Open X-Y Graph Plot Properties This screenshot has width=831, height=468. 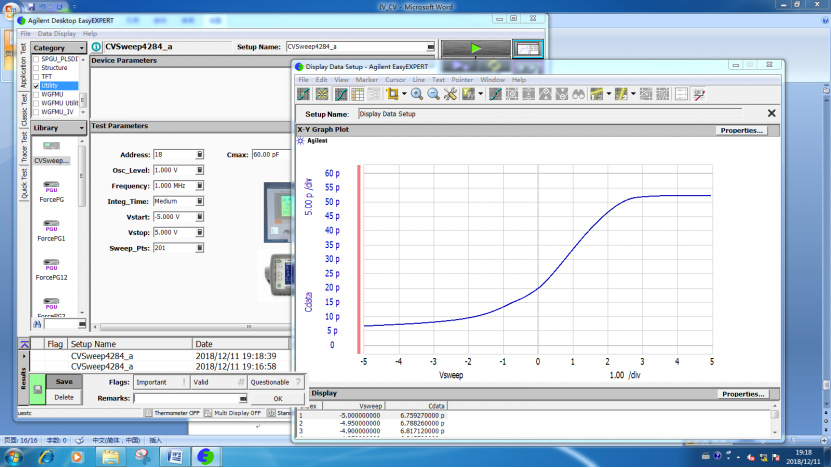741,130
